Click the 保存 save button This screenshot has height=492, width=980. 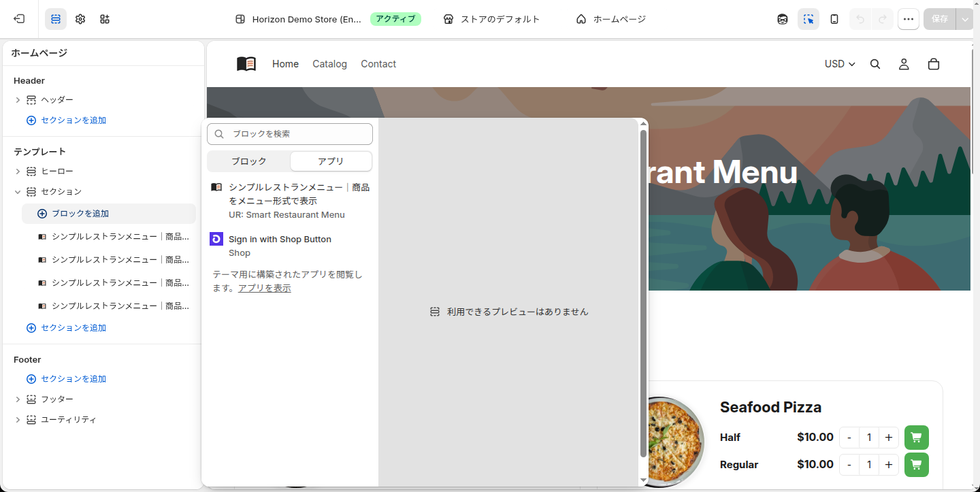(940, 19)
